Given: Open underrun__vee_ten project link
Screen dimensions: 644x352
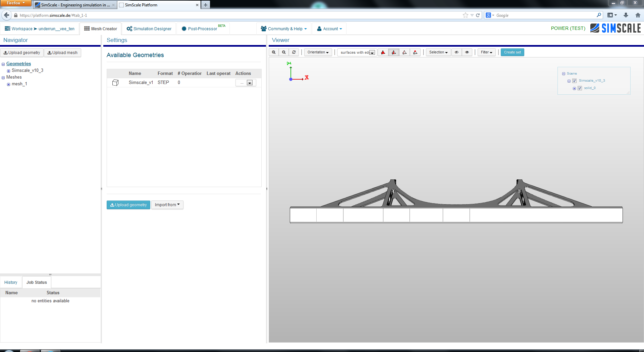Looking at the screenshot, I should tap(56, 29).
